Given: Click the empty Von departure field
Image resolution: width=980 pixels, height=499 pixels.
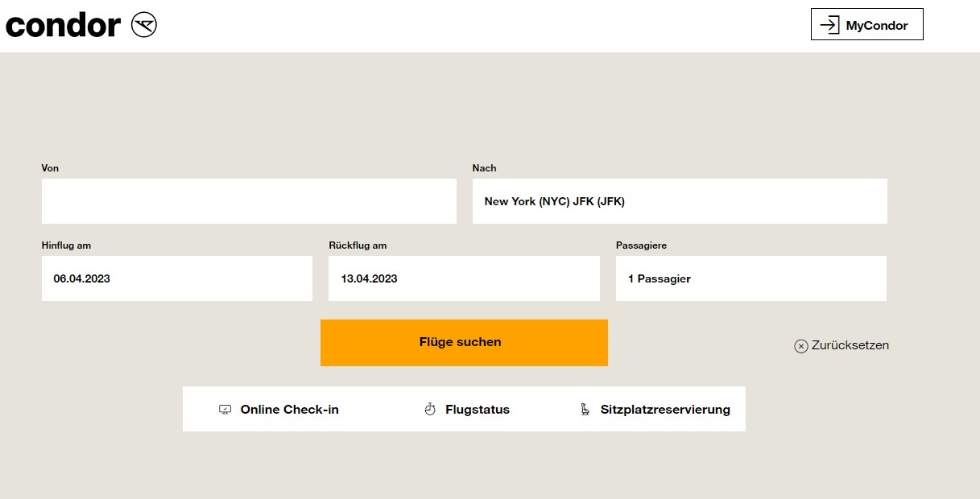Looking at the screenshot, I should [249, 200].
